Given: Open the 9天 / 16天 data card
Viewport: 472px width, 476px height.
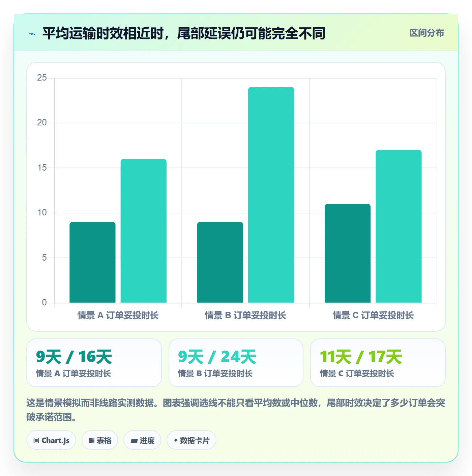Looking at the screenshot, I should pos(94,363).
